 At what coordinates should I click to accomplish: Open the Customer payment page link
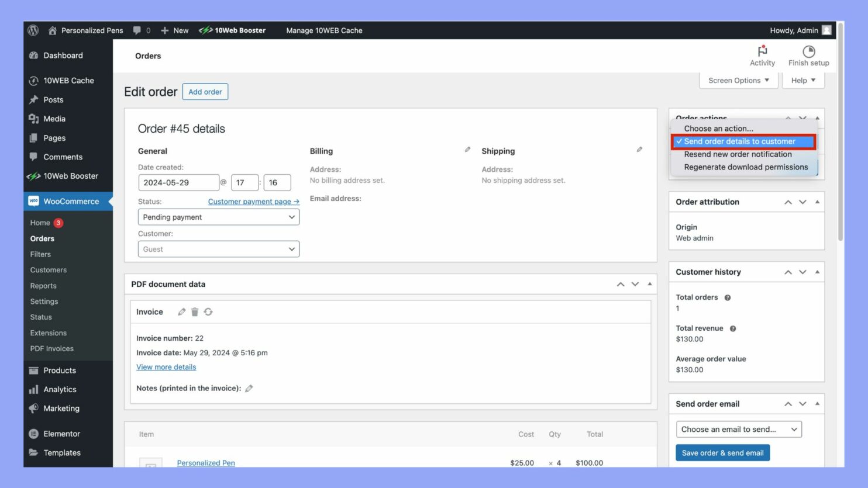(x=253, y=201)
